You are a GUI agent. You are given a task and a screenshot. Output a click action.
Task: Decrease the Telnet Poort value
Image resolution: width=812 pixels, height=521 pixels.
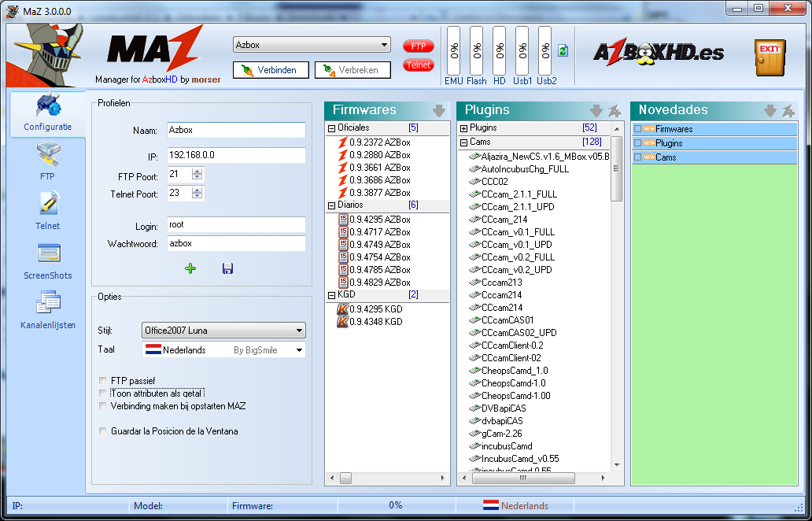point(197,196)
